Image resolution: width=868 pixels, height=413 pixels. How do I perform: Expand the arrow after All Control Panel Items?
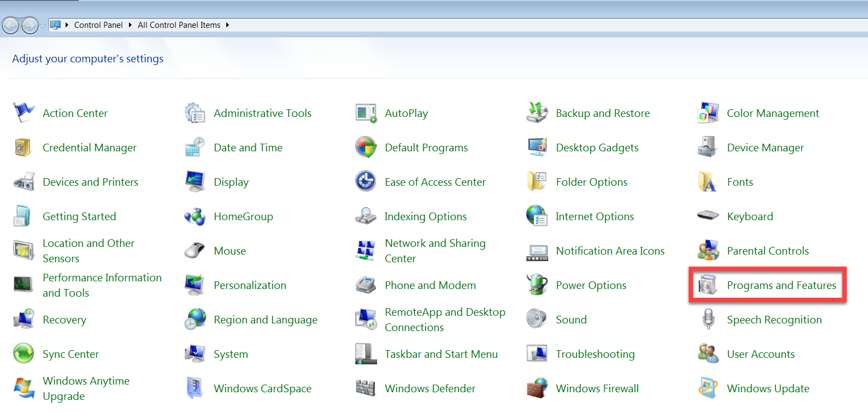[227, 25]
